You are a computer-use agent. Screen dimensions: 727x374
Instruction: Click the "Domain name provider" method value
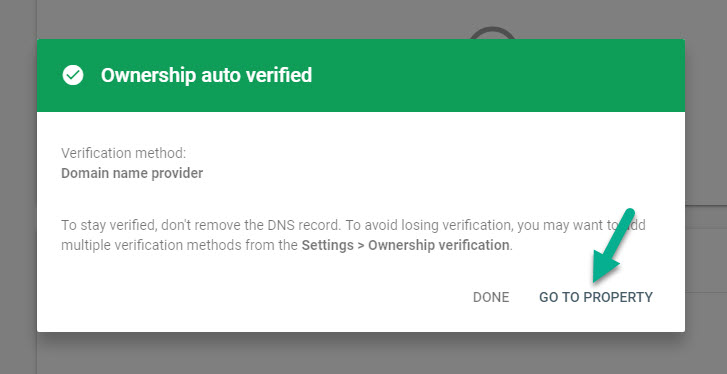132,173
